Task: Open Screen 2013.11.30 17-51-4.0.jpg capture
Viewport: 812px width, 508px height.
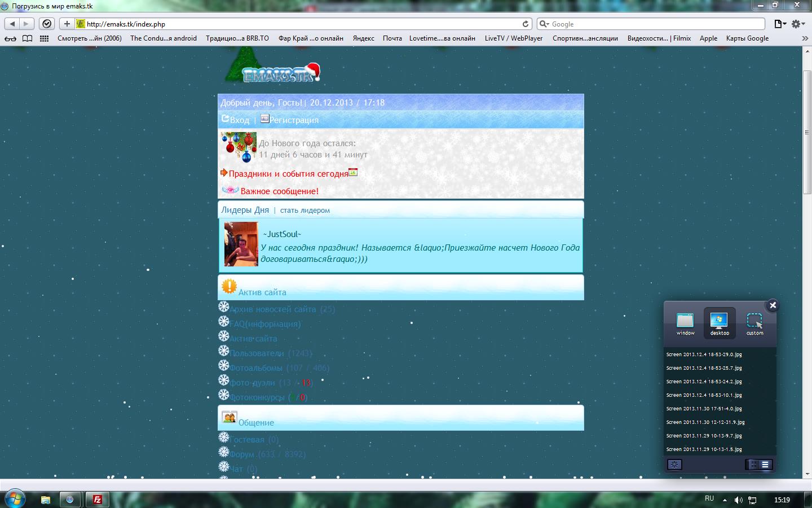Action: click(704, 409)
